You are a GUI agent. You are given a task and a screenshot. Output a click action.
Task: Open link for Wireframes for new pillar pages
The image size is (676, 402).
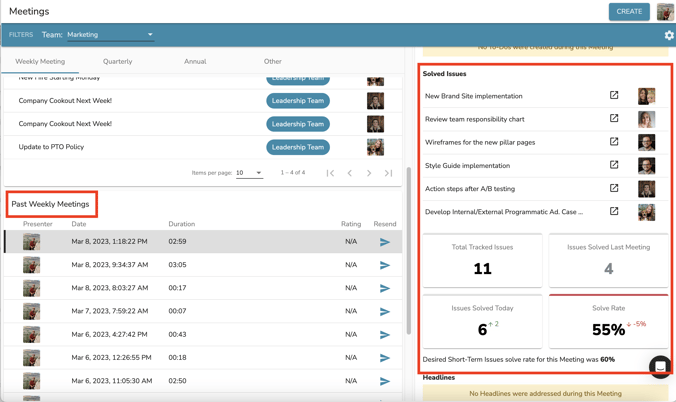pyautogui.click(x=614, y=141)
